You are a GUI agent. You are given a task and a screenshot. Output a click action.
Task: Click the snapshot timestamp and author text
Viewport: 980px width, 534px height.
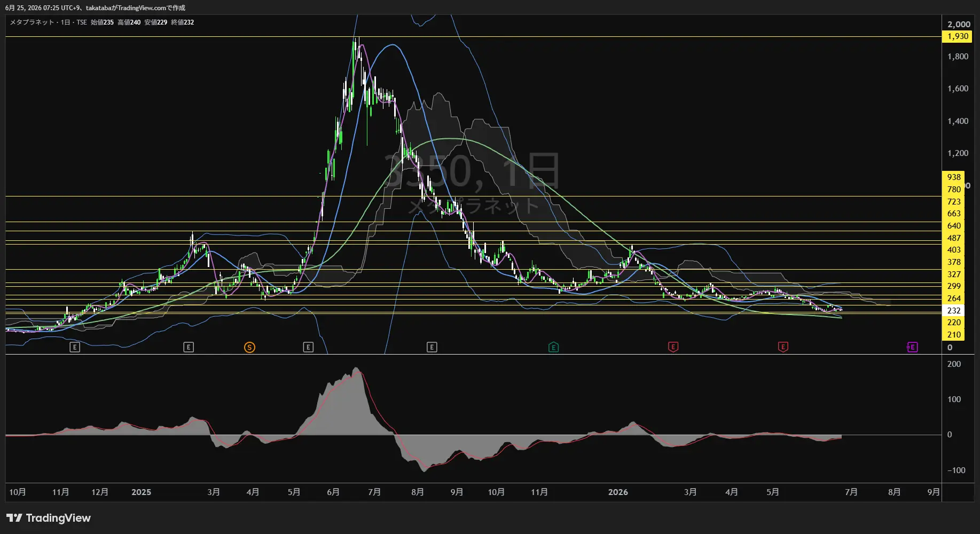[95, 8]
